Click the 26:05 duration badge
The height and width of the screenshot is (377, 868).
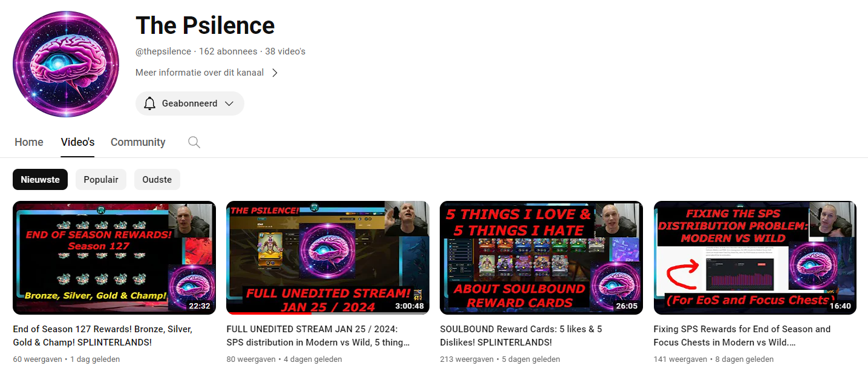click(x=626, y=306)
